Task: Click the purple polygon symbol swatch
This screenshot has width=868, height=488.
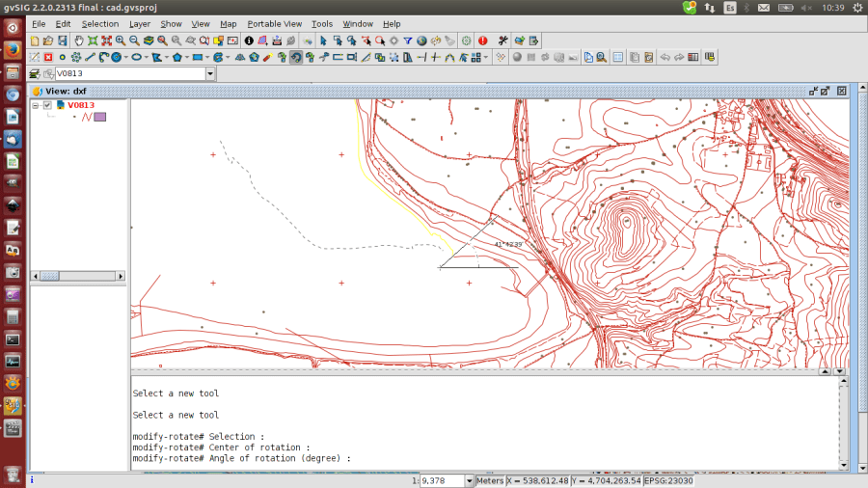Action: pyautogui.click(x=99, y=117)
